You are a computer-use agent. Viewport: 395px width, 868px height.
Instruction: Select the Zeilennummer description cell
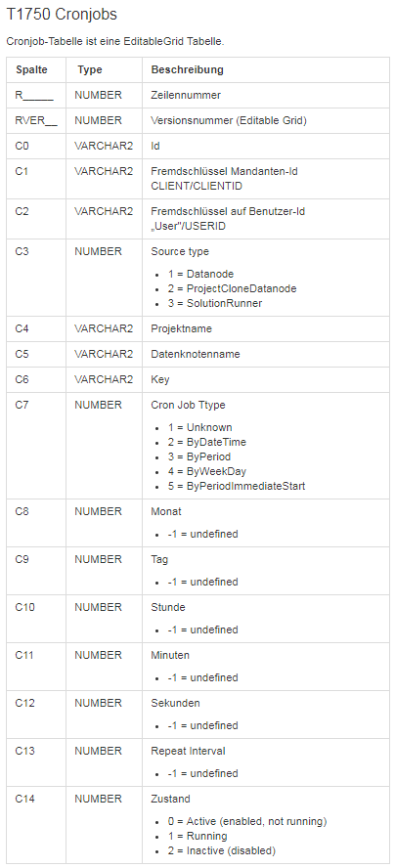pos(266,95)
